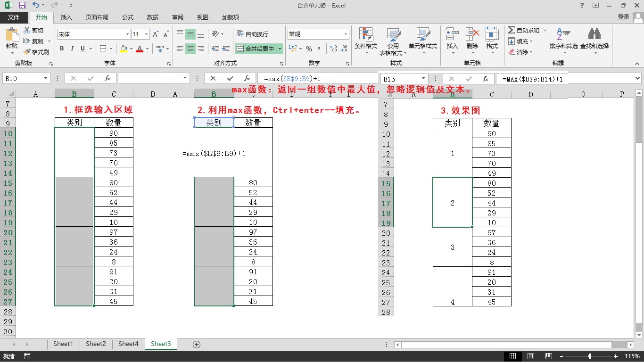Click the Copy (复制) icon
Viewport: 644px width, 362px height.
pyautogui.click(x=27, y=41)
